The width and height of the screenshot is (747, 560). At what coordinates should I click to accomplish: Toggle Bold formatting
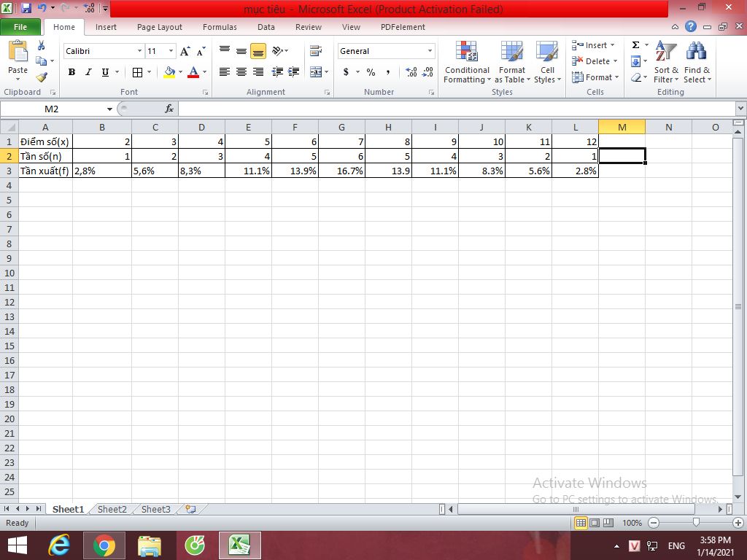pos(71,72)
